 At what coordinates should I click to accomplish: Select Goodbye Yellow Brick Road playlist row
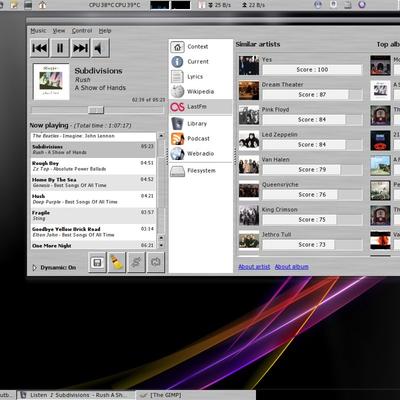(x=93, y=232)
